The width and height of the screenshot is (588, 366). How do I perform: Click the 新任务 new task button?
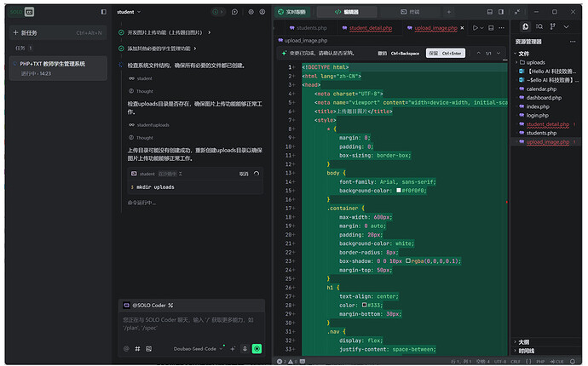[x=32, y=32]
